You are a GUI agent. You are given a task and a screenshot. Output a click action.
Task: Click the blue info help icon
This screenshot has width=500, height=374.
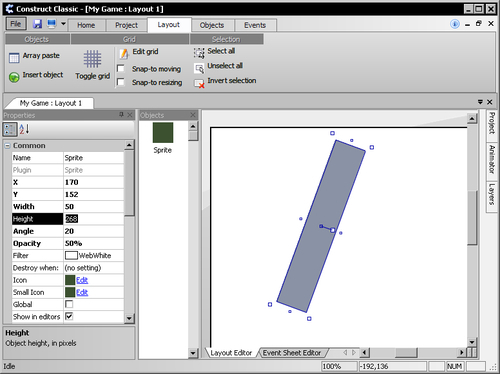click(455, 24)
